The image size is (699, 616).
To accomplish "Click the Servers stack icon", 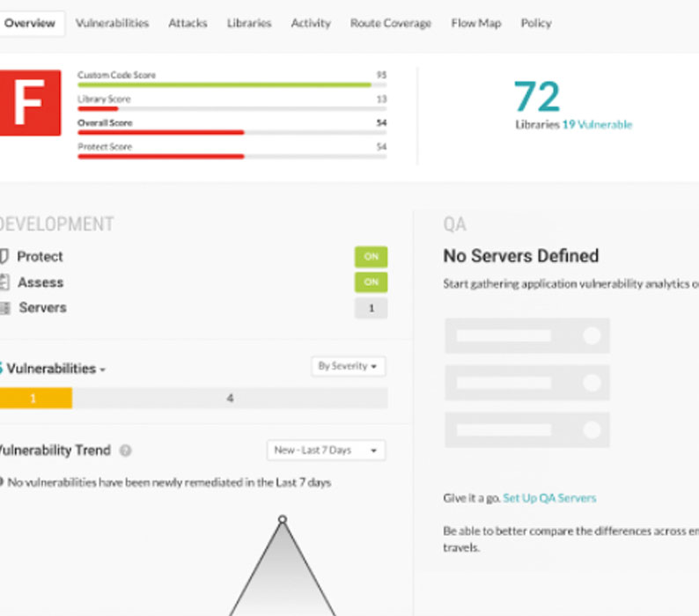I will click(x=4, y=308).
